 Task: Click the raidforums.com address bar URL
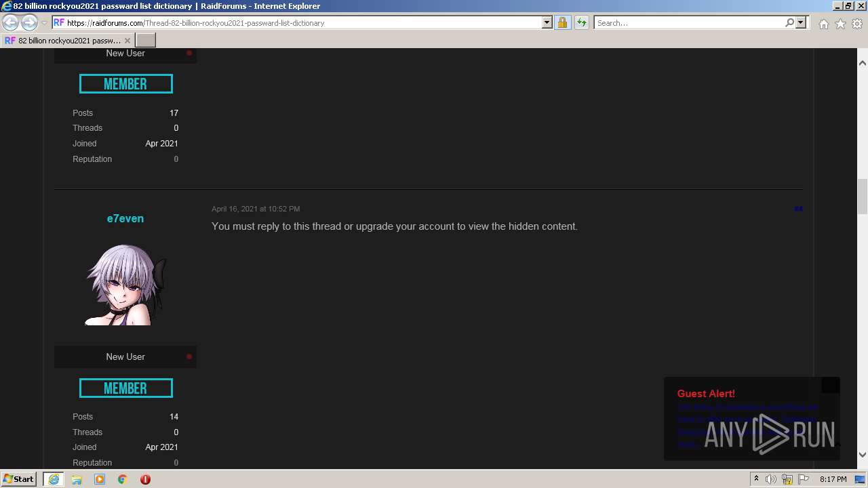click(x=195, y=23)
